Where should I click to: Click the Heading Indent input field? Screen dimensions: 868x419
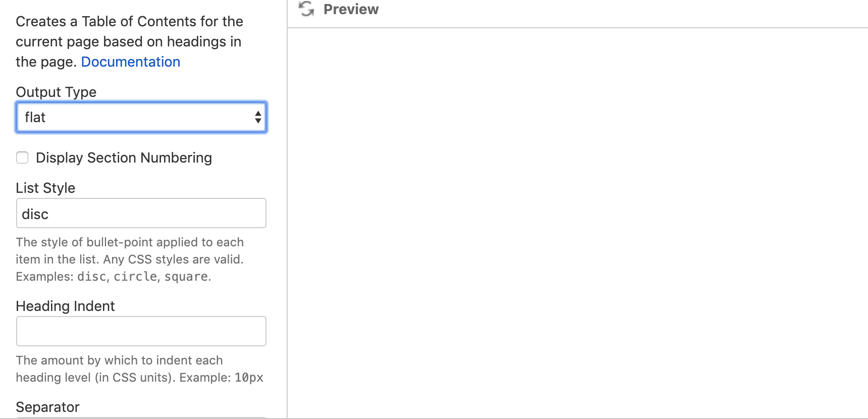pyautogui.click(x=141, y=331)
